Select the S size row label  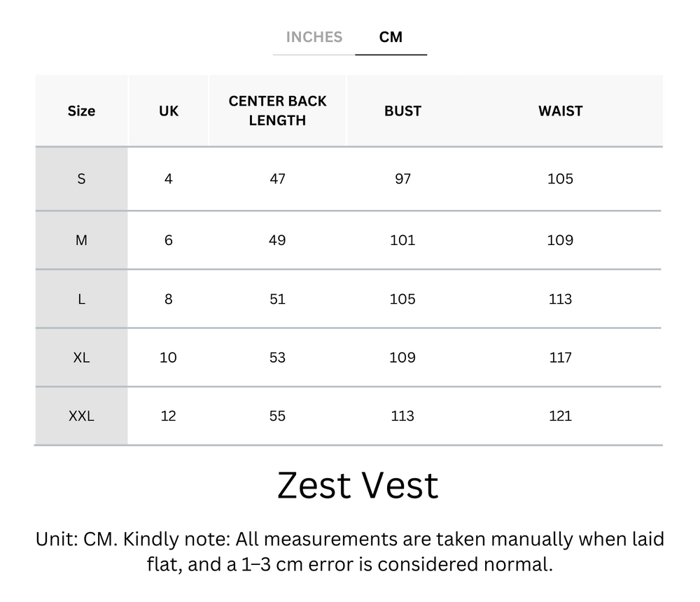coord(81,179)
